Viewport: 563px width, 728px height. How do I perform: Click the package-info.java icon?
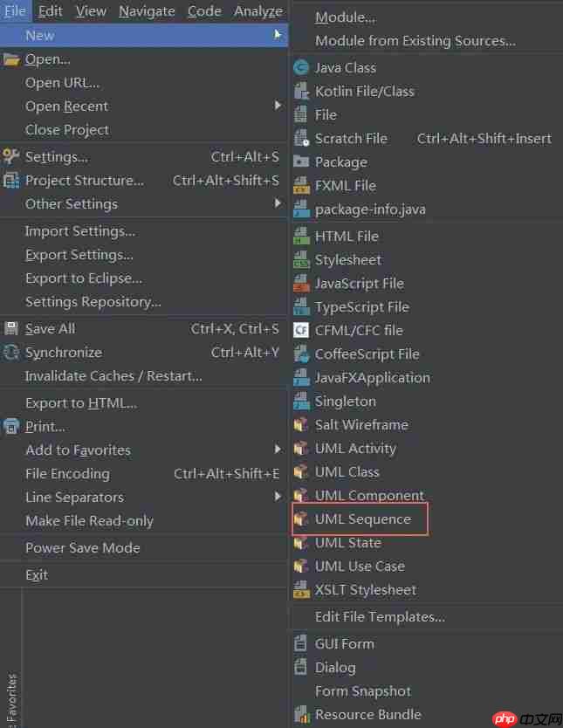pyautogui.click(x=301, y=209)
